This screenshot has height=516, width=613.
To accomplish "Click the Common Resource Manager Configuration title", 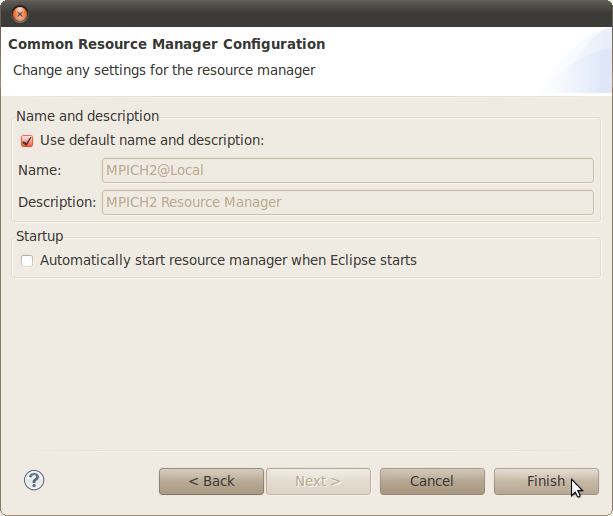I will pyautogui.click(x=167, y=44).
